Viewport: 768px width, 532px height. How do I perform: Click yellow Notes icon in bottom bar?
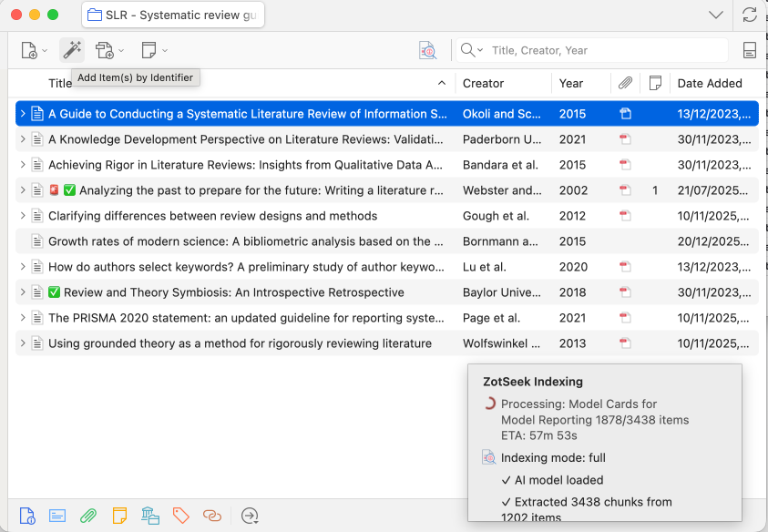click(x=119, y=516)
